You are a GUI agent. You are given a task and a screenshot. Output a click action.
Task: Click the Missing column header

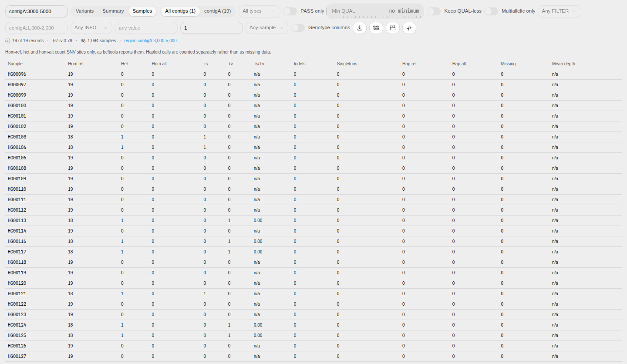(x=508, y=64)
